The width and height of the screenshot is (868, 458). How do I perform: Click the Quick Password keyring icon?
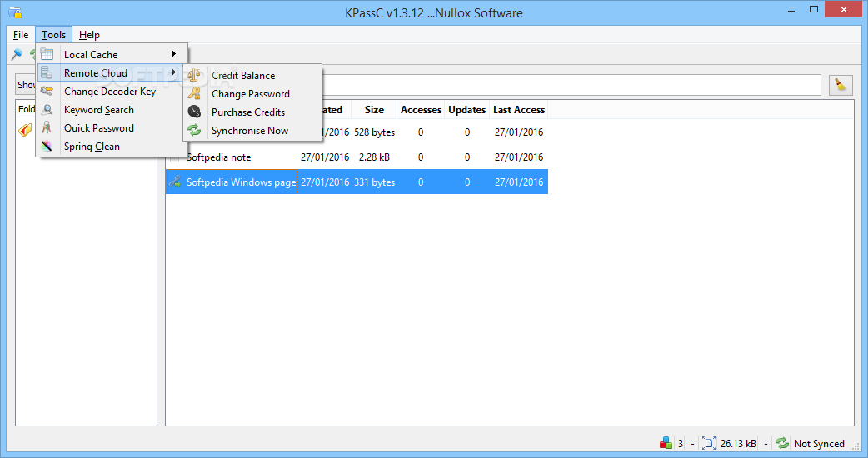point(47,127)
